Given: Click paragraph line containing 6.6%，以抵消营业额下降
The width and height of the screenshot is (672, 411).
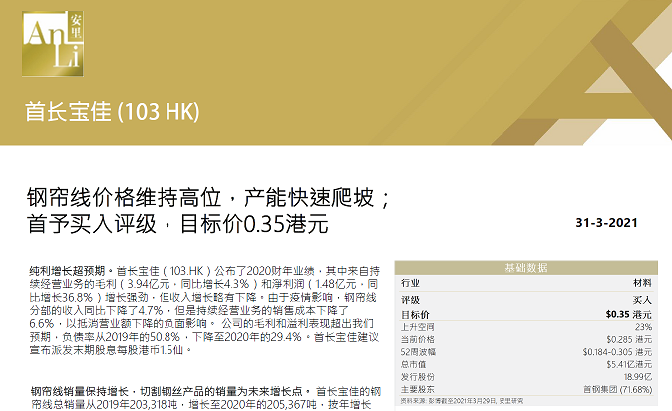Looking at the screenshot, I should click(x=201, y=324).
